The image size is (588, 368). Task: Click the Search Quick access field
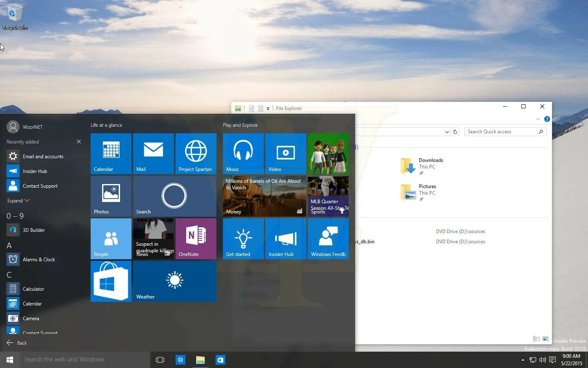click(502, 131)
